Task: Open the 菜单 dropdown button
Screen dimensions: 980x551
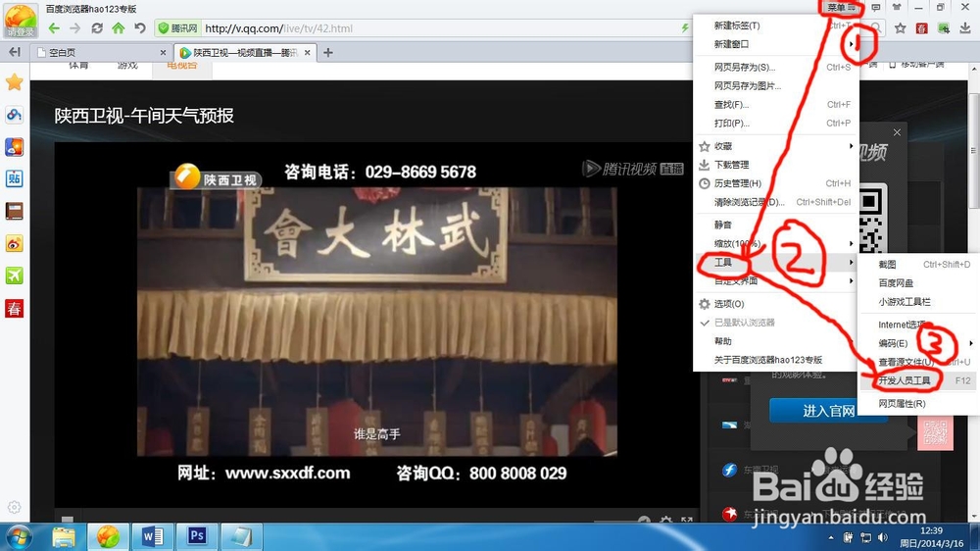Action: (841, 8)
